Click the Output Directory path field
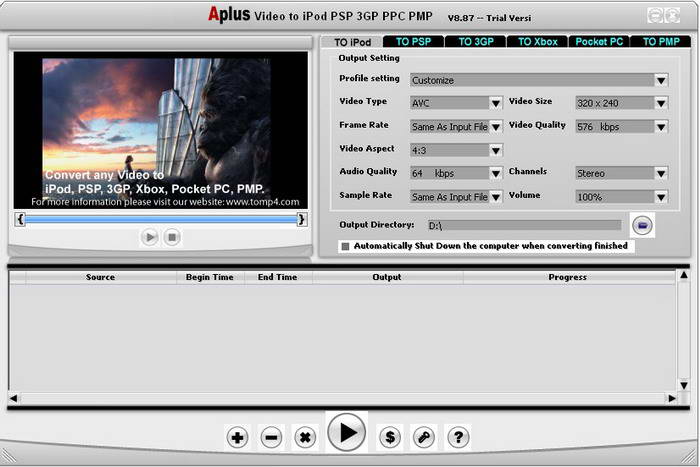Screen dimensions: 700x467 (x=524, y=225)
